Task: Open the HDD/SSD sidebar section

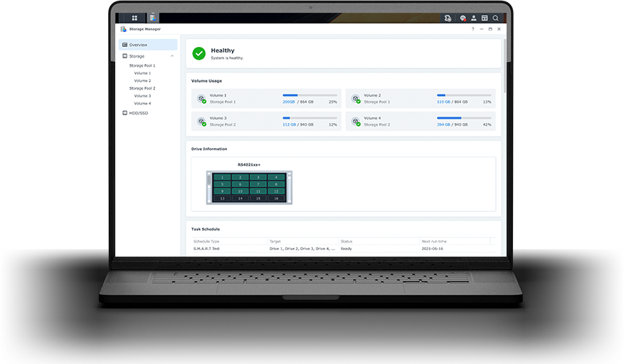Action: 139,113
